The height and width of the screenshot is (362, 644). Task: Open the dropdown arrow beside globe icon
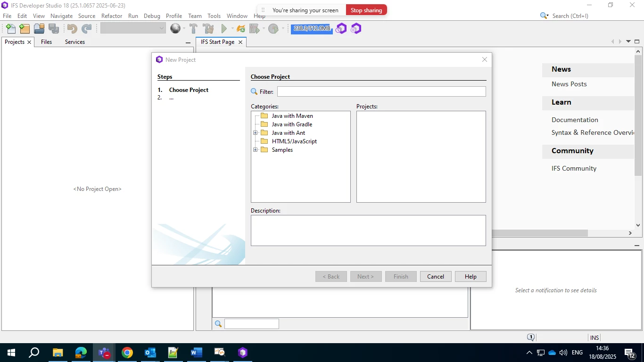coord(184,29)
